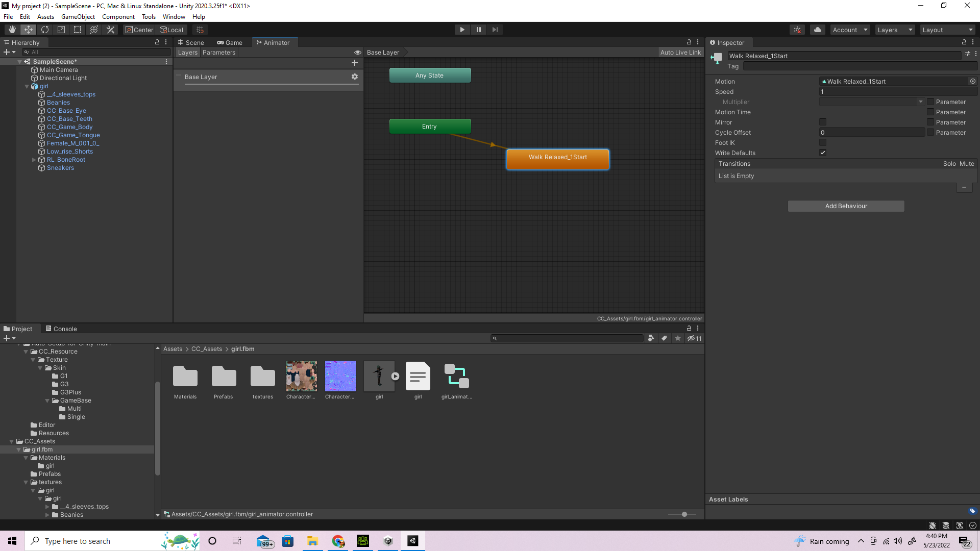980x551 pixels.
Task: Switch to animator Parameters tab
Action: (x=219, y=53)
